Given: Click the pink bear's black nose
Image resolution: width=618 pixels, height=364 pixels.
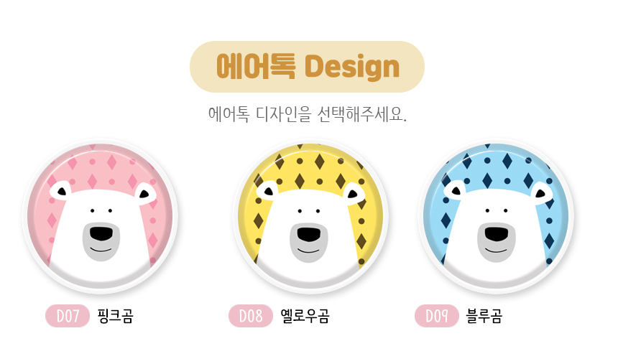Looking at the screenshot, I should (101, 233).
